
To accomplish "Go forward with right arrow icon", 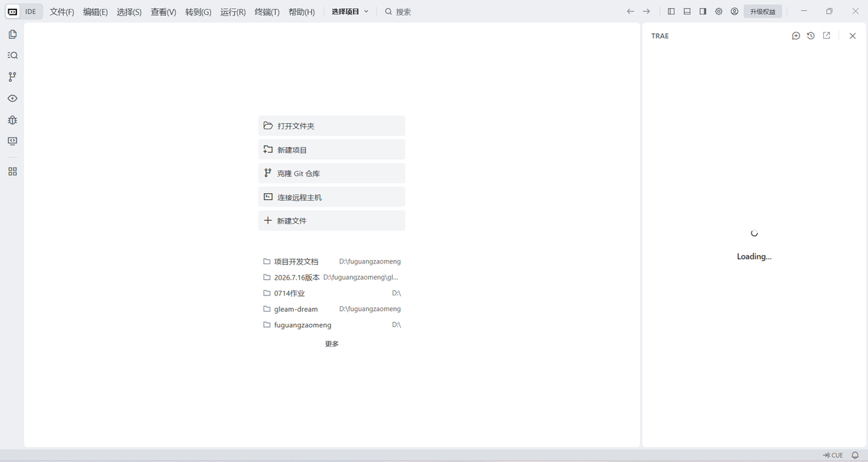I will tap(646, 12).
